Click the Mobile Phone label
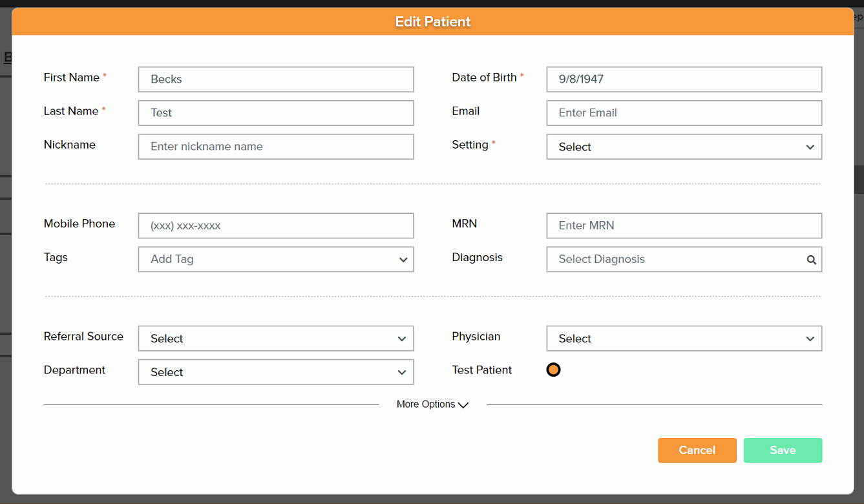The image size is (864, 504). (x=79, y=224)
